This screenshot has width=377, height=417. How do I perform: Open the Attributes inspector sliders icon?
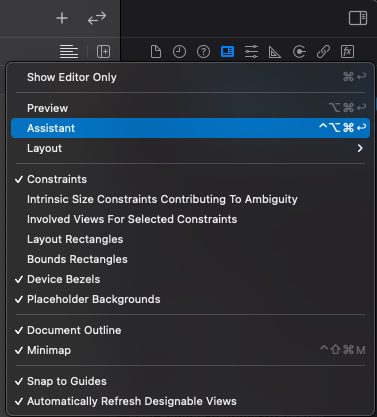point(251,52)
